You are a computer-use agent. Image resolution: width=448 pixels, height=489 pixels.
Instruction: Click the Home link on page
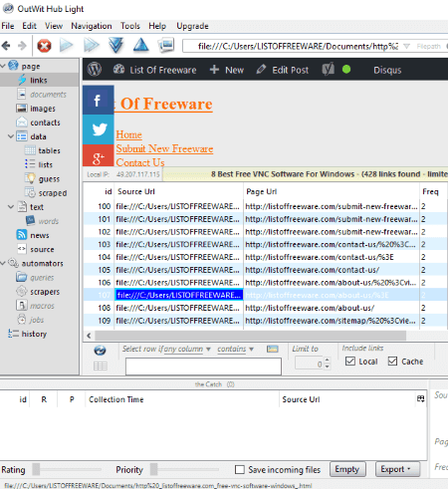click(x=128, y=134)
